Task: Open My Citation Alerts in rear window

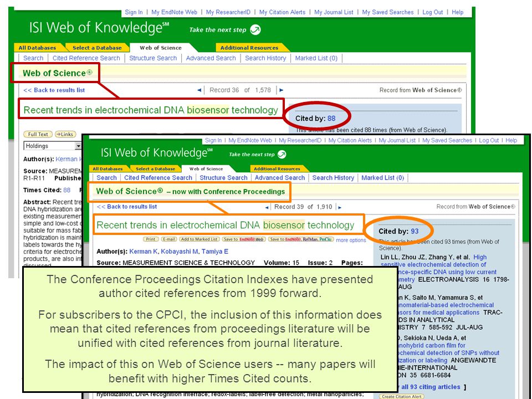Action: 282,12
